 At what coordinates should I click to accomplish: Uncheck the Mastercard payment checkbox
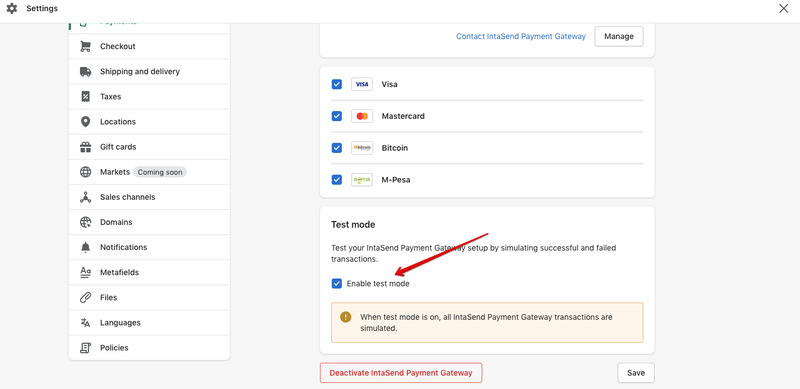pos(337,116)
